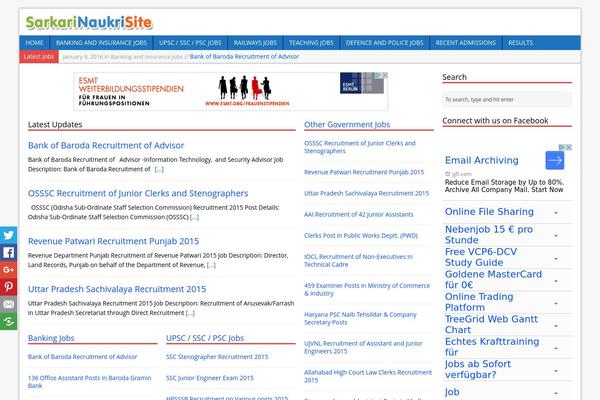Open SSC Junior Engineer Exam 2015
Viewport: 600px width, 400px height.
(x=210, y=378)
